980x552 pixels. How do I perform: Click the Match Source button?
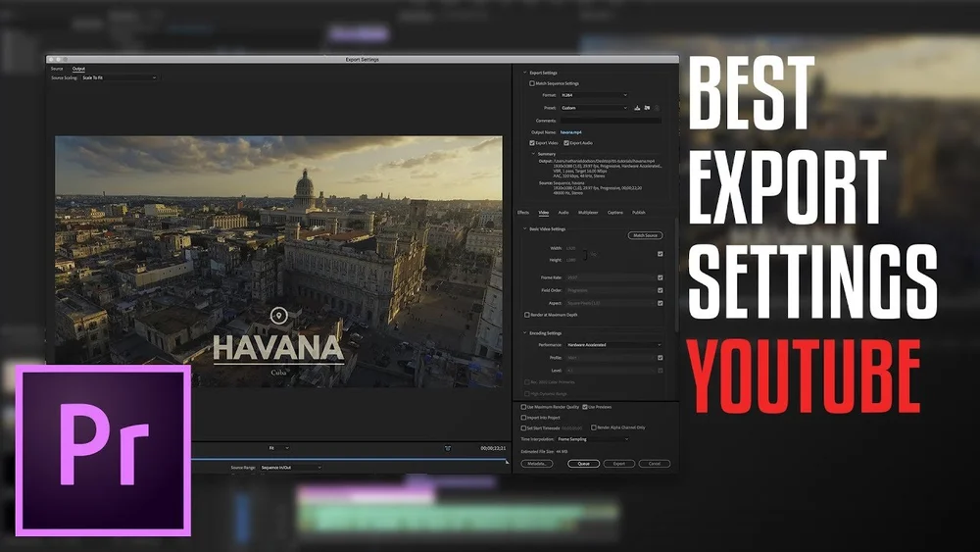[x=645, y=235]
